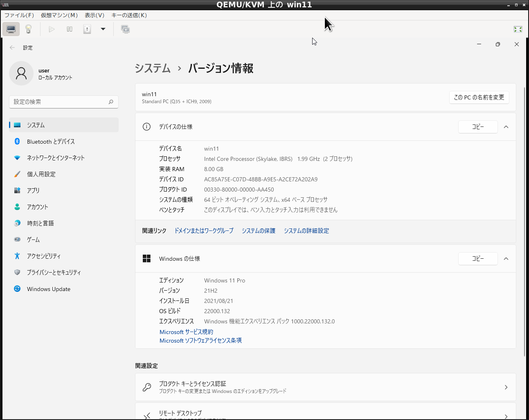Click この PC の名前を変更 button
529x420 pixels.
point(479,97)
